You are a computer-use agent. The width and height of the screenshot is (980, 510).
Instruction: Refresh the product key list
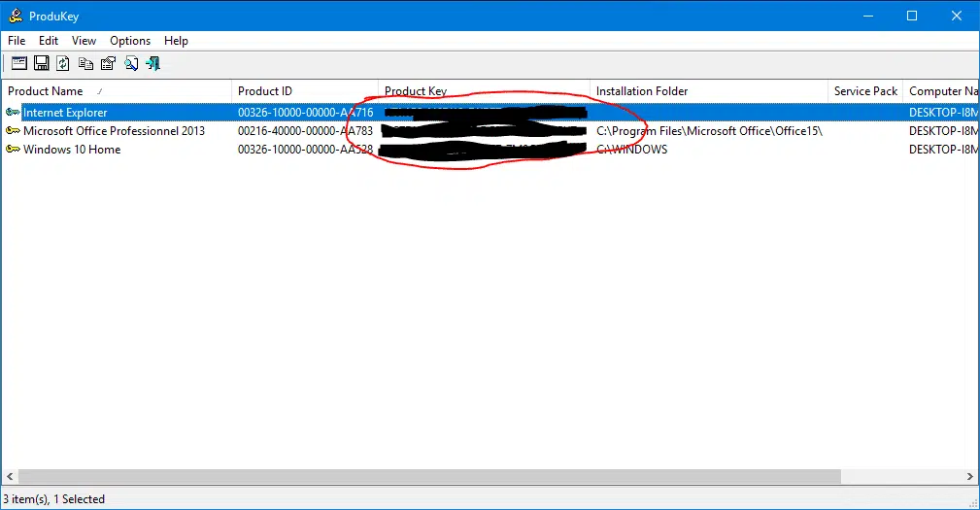pyautogui.click(x=63, y=63)
